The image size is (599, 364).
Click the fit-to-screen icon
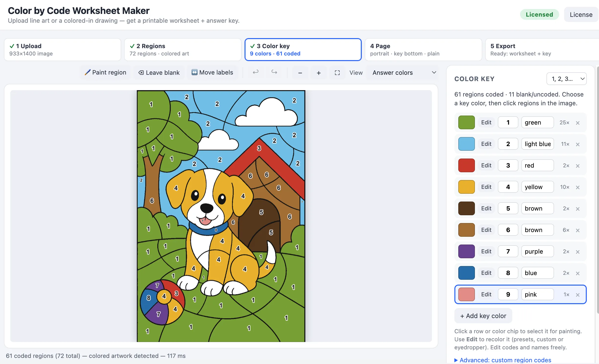337,73
